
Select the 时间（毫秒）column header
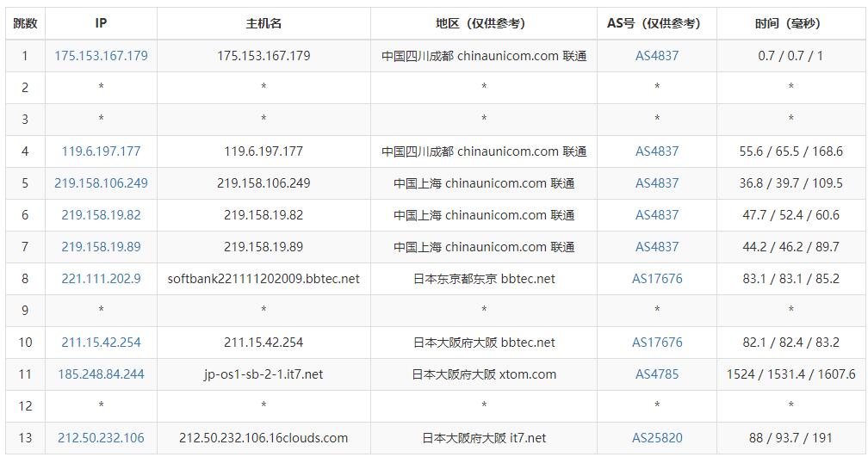coord(791,23)
